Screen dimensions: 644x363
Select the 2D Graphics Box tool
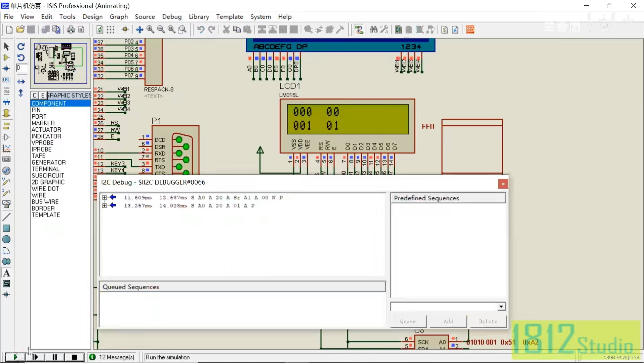[x=6, y=228]
